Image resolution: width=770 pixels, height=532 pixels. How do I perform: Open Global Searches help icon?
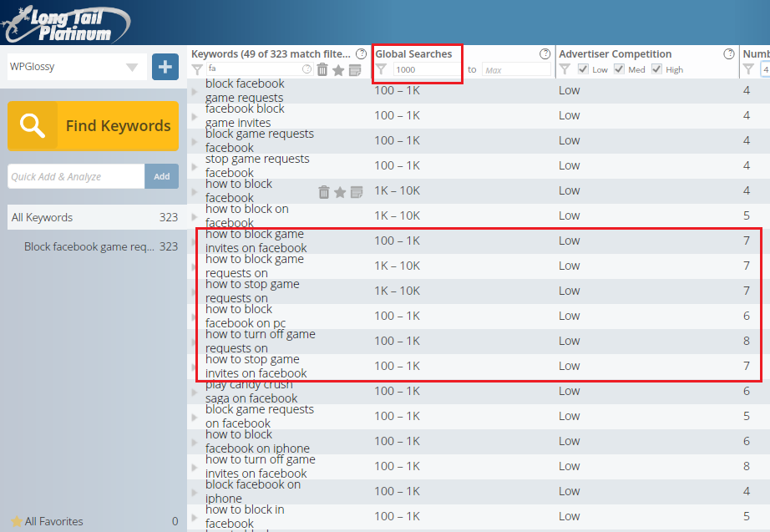click(x=545, y=54)
